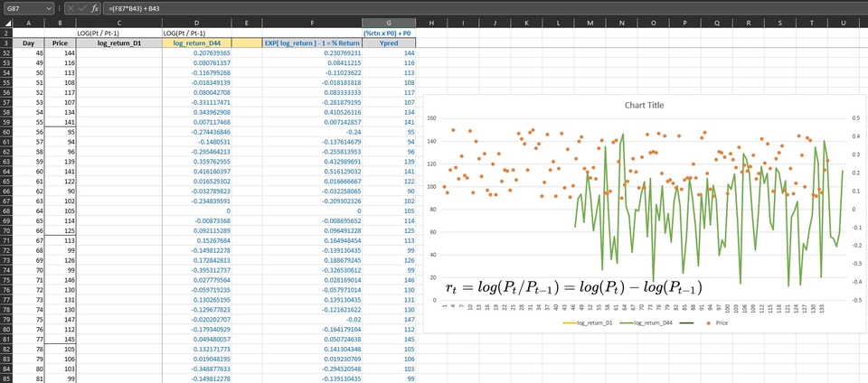
Task: Select column F header
Action: coord(312,23)
